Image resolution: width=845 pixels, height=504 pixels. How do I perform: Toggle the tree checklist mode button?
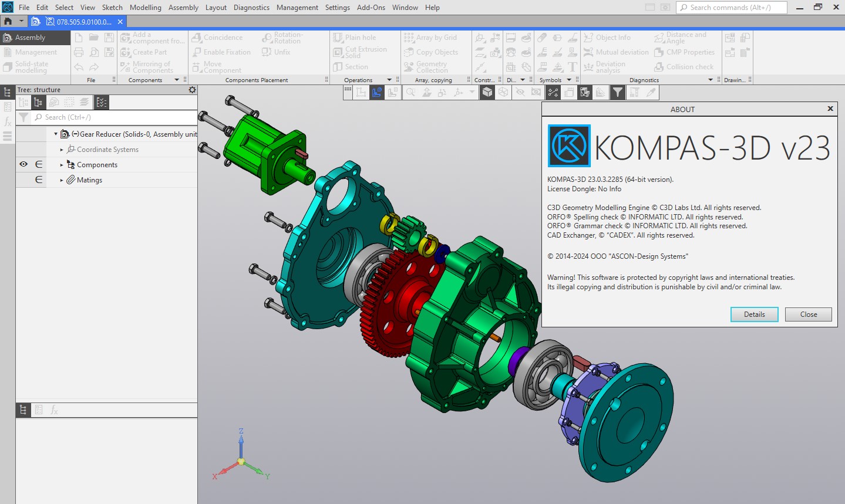pos(102,102)
